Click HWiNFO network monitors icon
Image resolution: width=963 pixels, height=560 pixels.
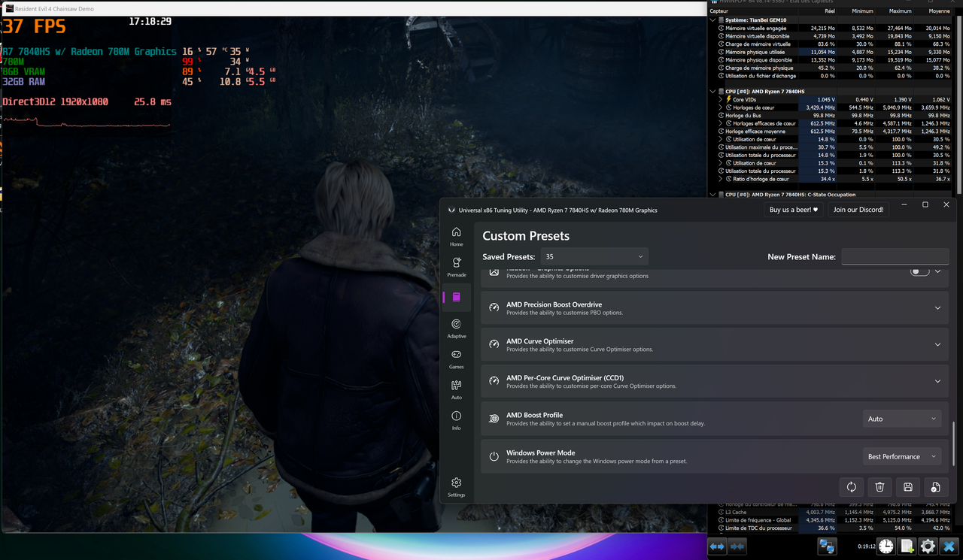[x=827, y=546]
